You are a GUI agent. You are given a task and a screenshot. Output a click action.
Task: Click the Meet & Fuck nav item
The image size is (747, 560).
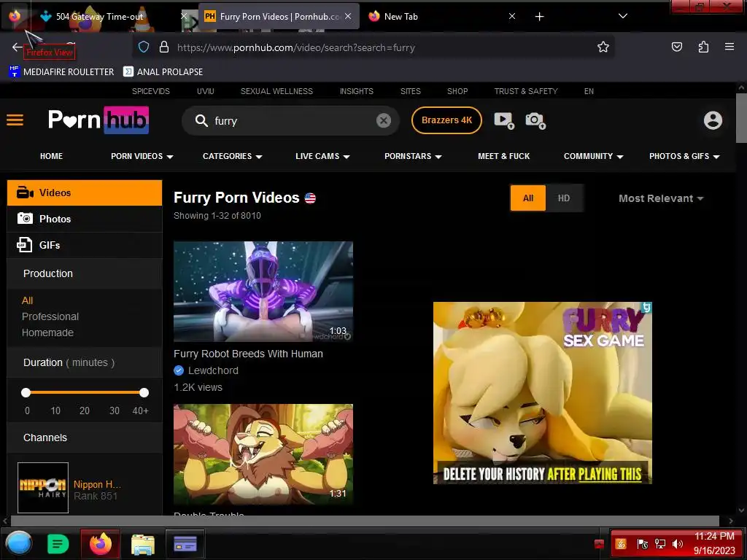[503, 156]
